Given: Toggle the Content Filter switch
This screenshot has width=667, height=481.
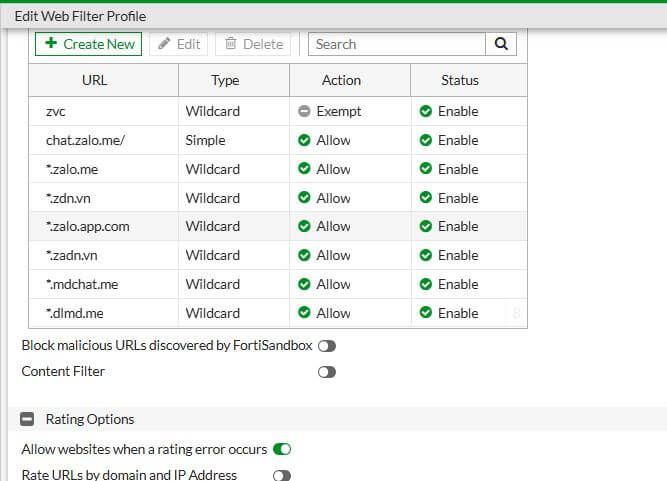Looking at the screenshot, I should pyautogui.click(x=327, y=372).
